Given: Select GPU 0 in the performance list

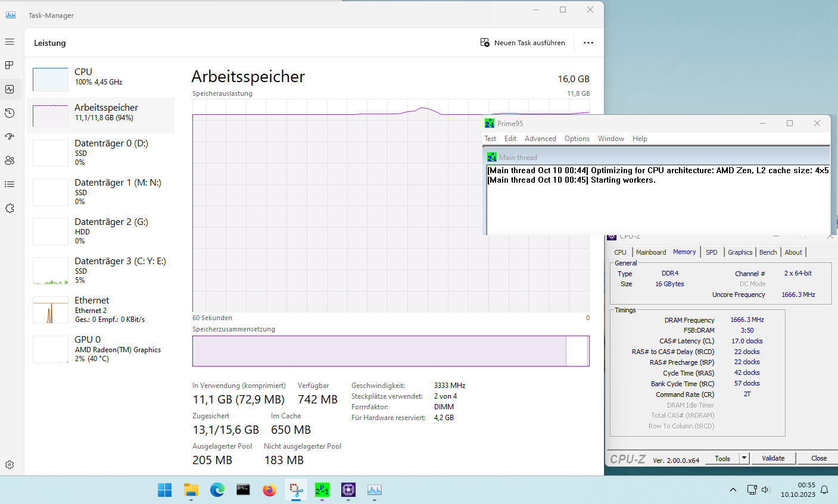Looking at the screenshot, I should pyautogui.click(x=101, y=345).
